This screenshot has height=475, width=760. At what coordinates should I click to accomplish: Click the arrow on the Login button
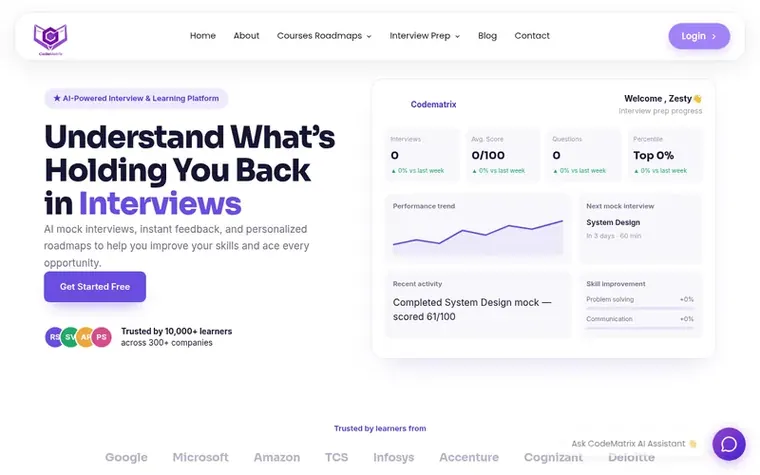click(x=713, y=36)
